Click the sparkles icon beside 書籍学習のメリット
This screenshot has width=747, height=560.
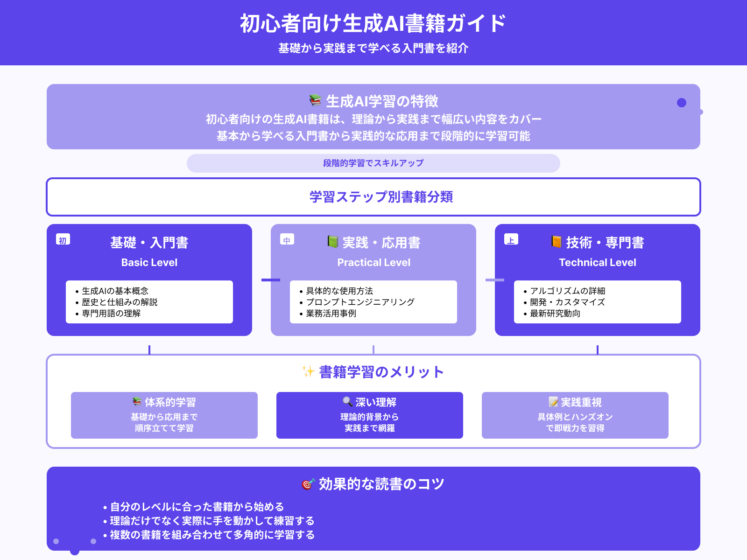coord(308,372)
